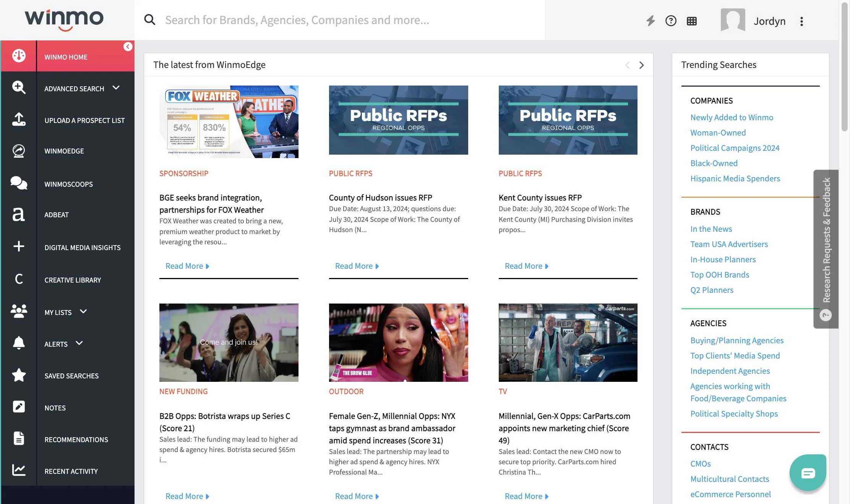Open the chat support bubble

click(x=808, y=473)
